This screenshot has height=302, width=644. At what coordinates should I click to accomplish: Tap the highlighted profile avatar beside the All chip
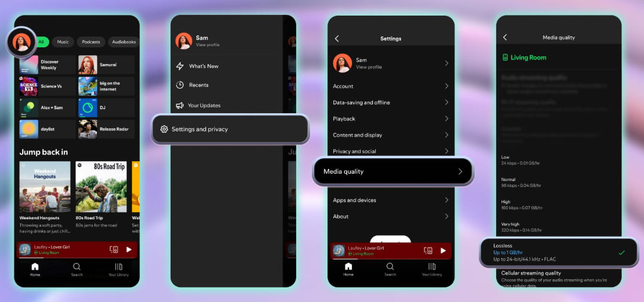point(22,42)
